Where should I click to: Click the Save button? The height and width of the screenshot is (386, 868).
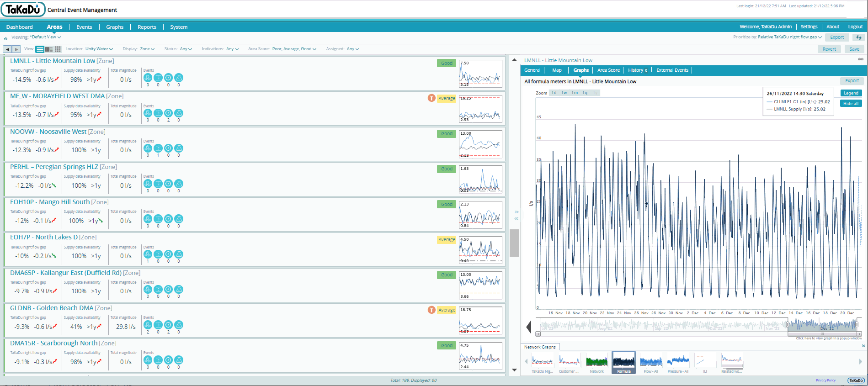pyautogui.click(x=854, y=49)
